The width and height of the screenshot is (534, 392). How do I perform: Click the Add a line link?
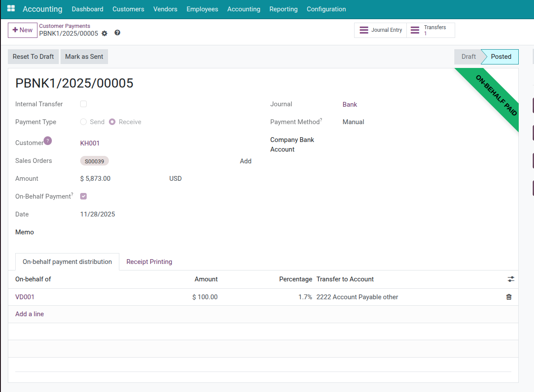(30, 314)
